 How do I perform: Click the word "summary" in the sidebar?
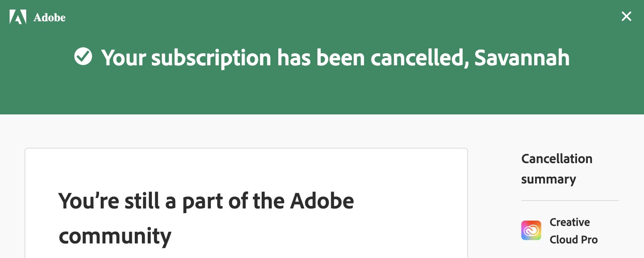(x=548, y=179)
